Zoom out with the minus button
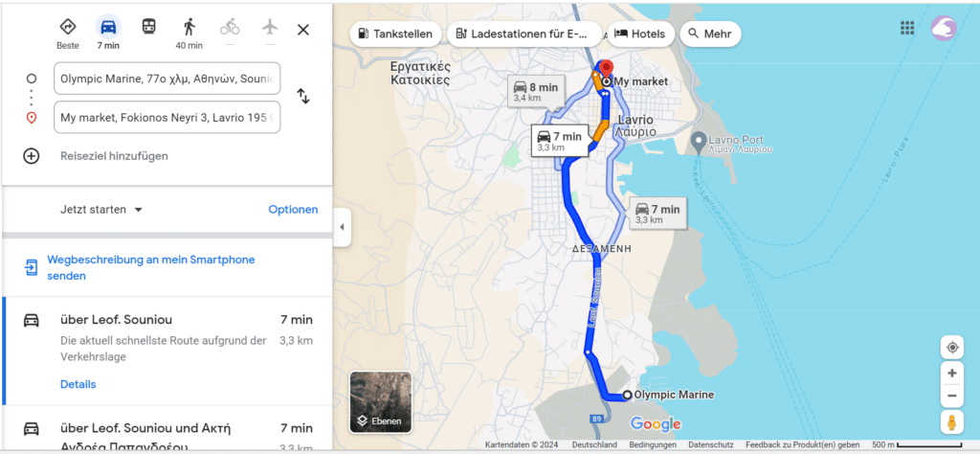The height and width of the screenshot is (454, 980). (x=952, y=396)
